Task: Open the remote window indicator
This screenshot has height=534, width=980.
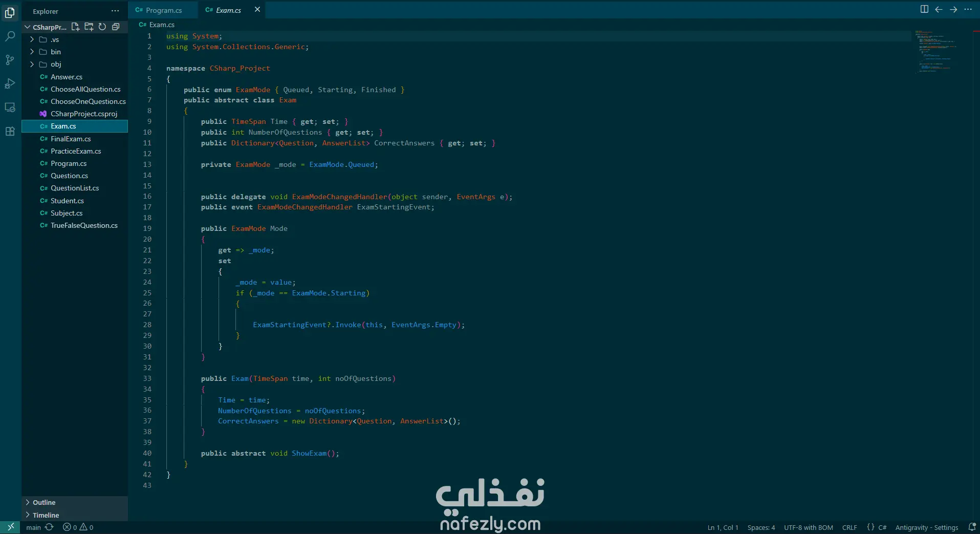Action: [10, 527]
